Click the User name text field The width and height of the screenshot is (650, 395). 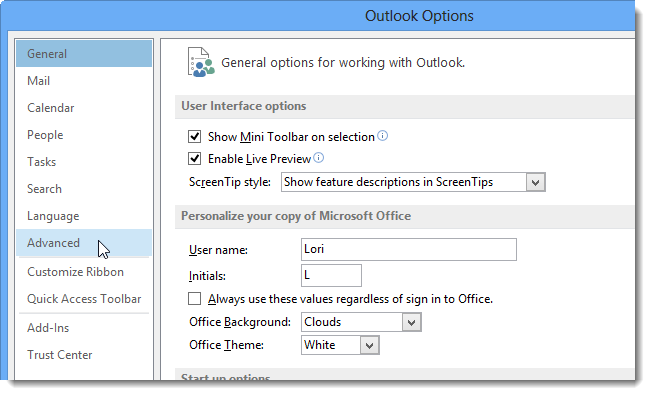(409, 250)
